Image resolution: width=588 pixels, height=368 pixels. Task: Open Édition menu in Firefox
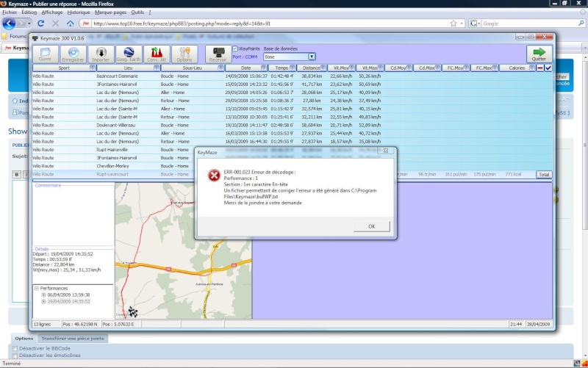point(29,12)
